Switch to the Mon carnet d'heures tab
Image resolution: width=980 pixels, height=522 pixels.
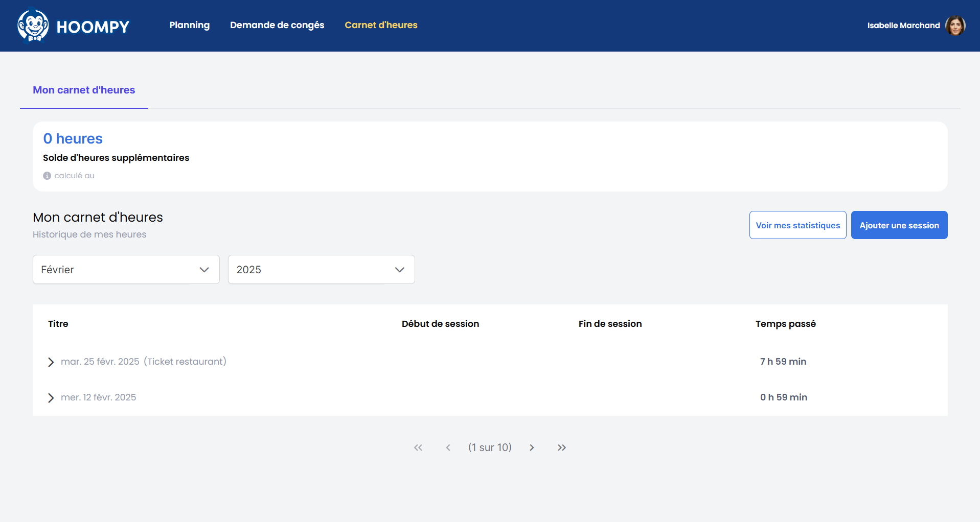[84, 90]
